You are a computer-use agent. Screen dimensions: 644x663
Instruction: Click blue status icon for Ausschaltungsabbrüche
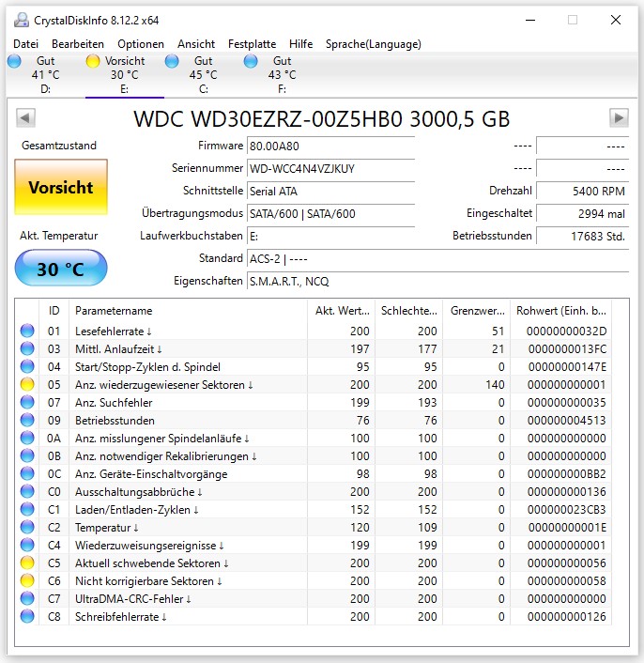tap(27, 491)
